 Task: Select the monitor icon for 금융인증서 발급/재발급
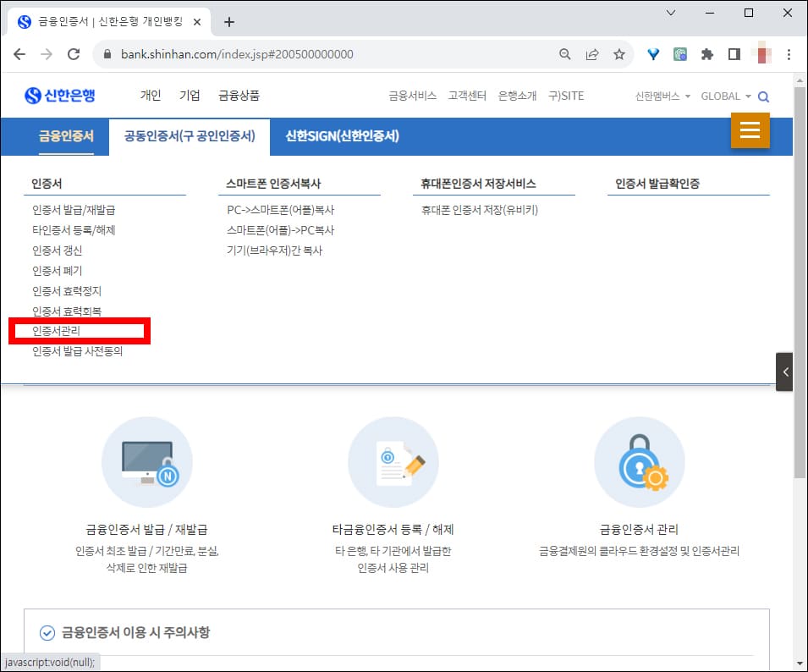point(146,460)
